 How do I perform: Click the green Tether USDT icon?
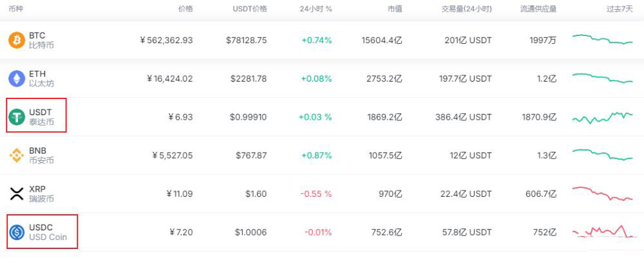pyautogui.click(x=16, y=117)
